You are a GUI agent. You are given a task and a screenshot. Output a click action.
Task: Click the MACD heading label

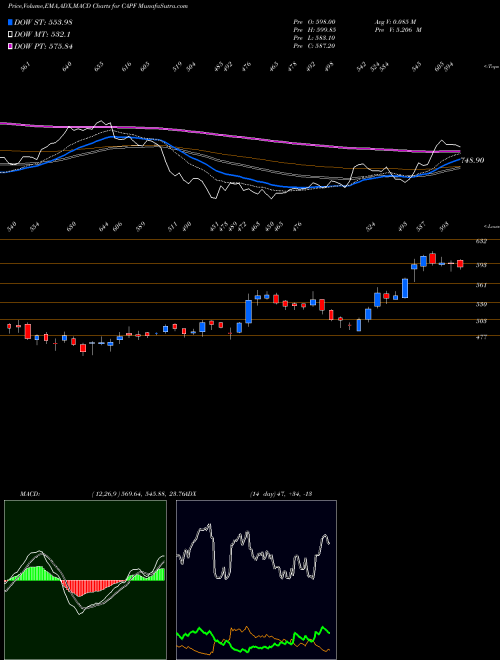click(29, 493)
